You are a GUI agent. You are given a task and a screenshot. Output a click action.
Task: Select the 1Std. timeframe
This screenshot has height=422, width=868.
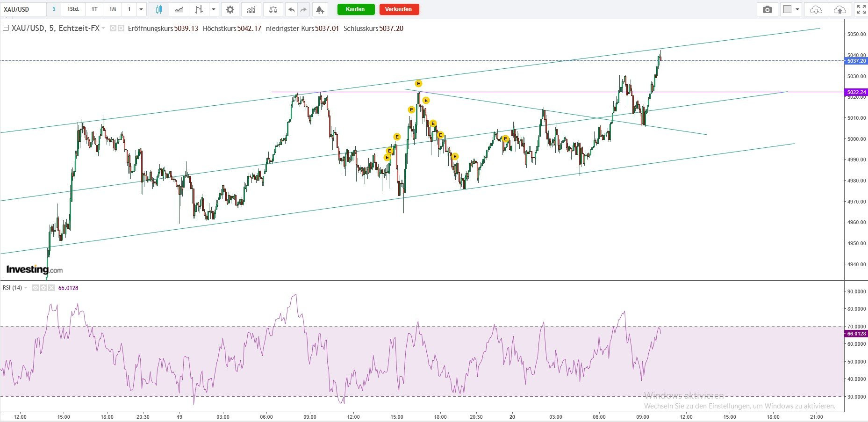[73, 9]
